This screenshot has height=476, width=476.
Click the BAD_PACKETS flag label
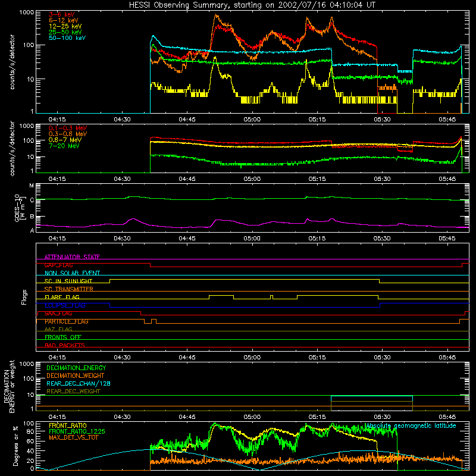pyautogui.click(x=65, y=345)
